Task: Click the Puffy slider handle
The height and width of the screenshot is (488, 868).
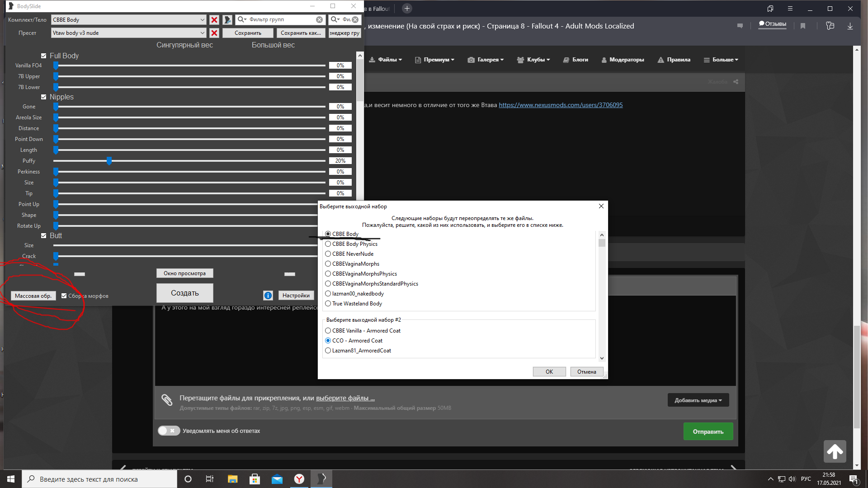Action: [109, 161]
